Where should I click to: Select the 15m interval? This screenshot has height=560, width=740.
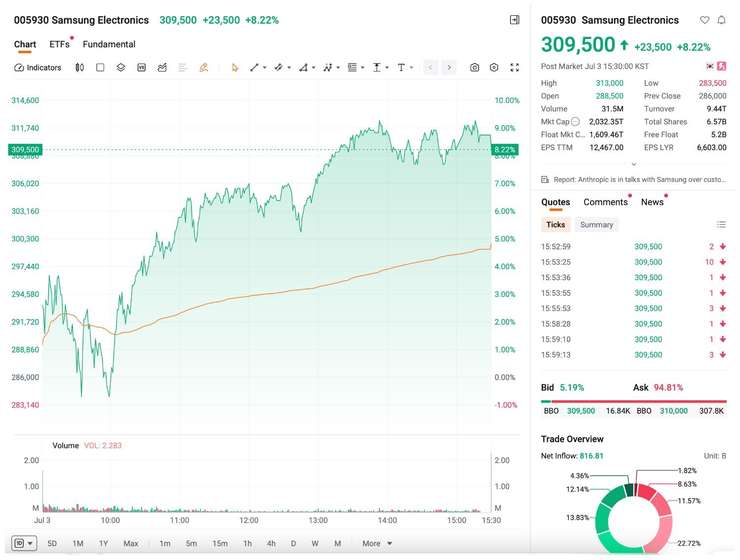tap(220, 543)
